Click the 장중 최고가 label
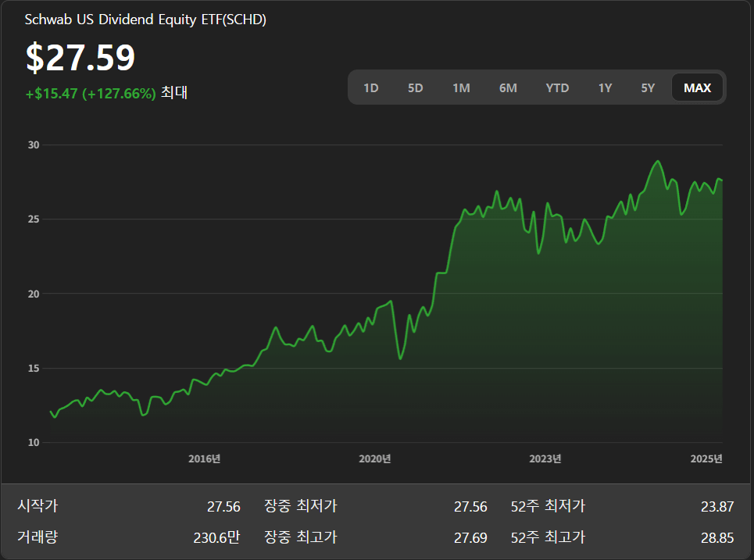This screenshot has width=754, height=560. click(301, 537)
